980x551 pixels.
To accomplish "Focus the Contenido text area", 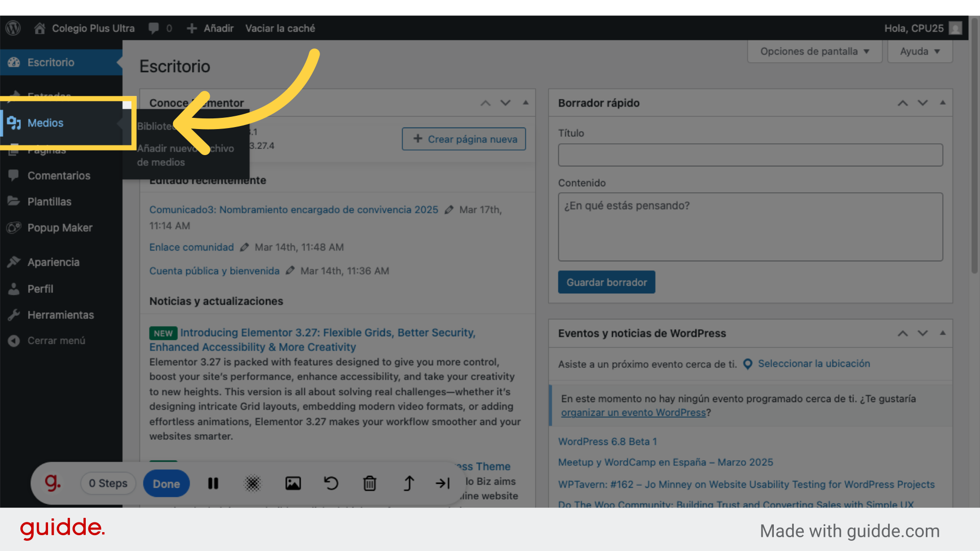I will pyautogui.click(x=750, y=227).
